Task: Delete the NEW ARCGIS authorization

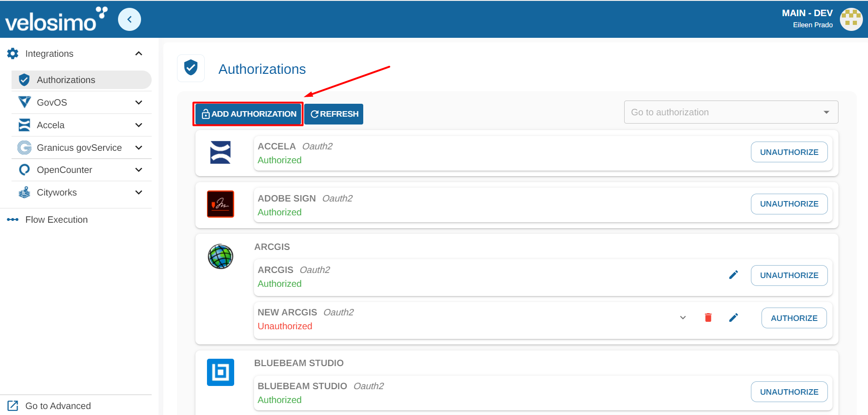Action: point(708,318)
